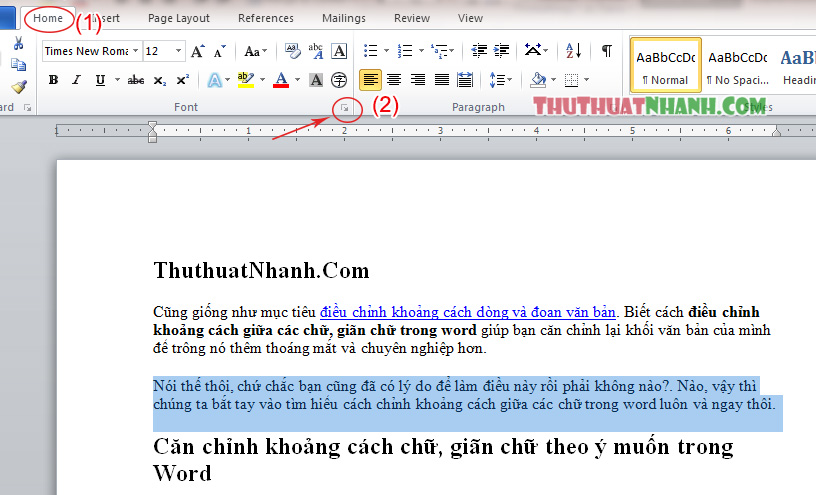
Task: Apply superscript formatting
Action: click(182, 80)
